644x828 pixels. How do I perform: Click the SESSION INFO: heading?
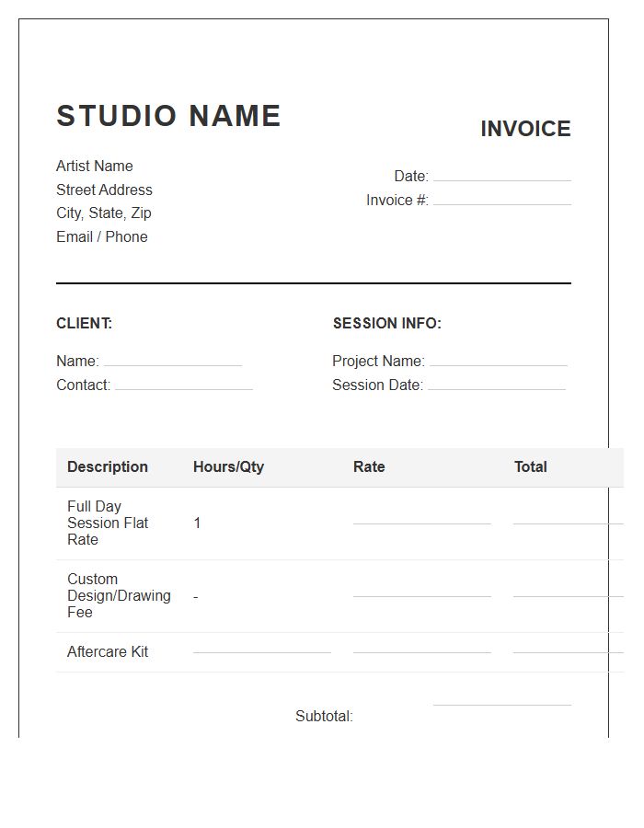[387, 323]
